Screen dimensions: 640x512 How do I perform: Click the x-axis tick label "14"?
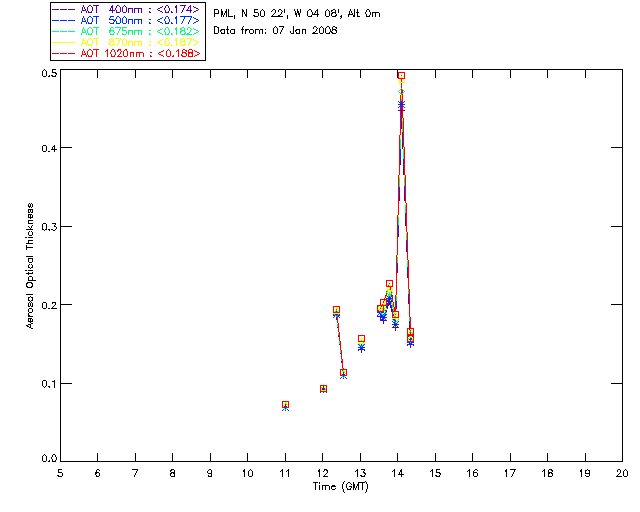tap(398, 474)
